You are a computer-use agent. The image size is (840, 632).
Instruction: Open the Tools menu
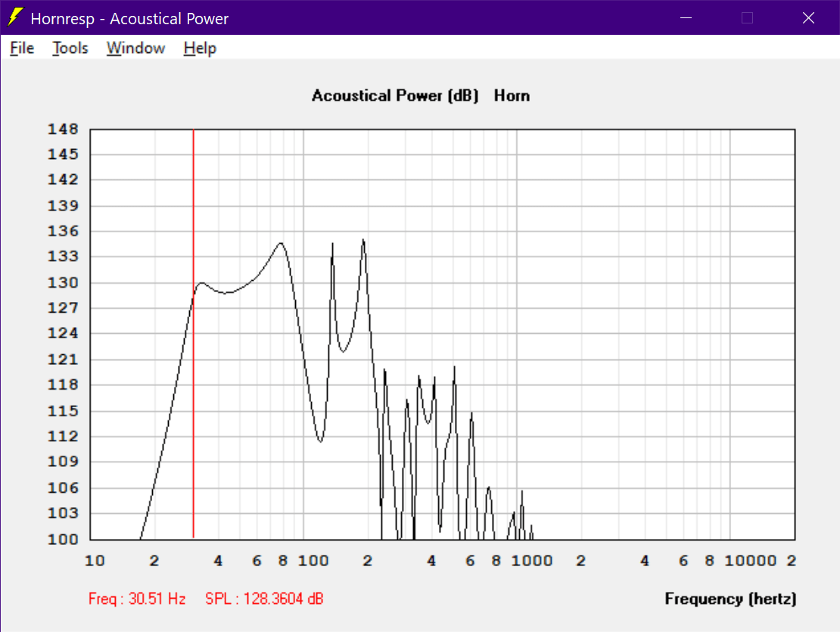pos(70,48)
